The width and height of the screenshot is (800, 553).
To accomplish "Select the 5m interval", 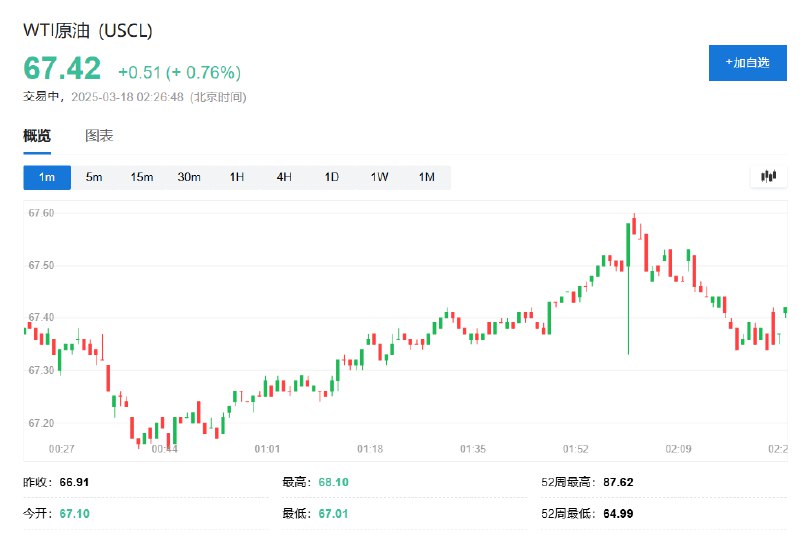I will click(94, 177).
